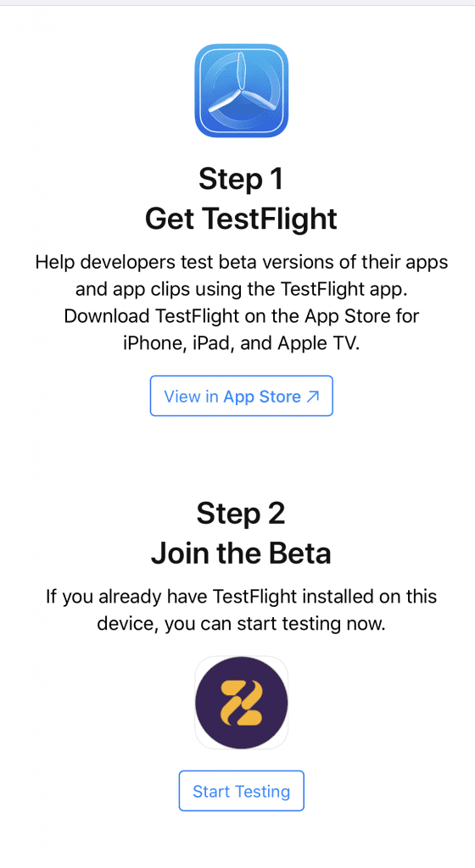
Task: Click the word 'View in' inside the button
Action: pos(191,397)
